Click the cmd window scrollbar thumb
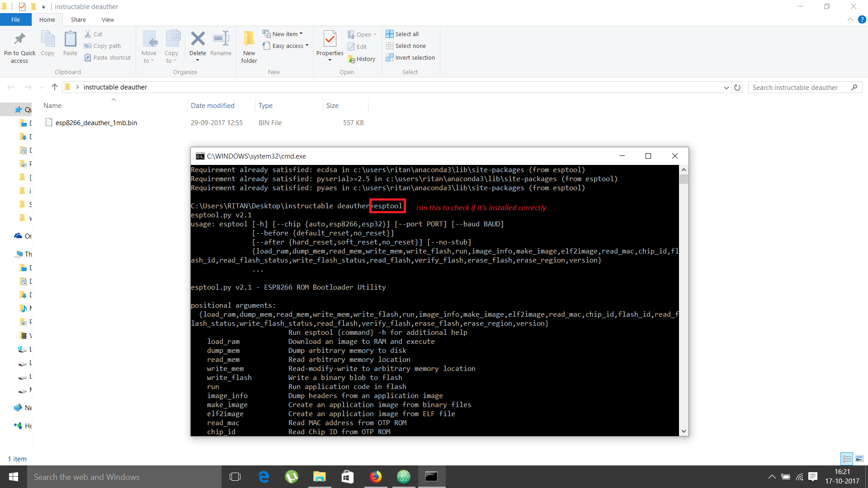The height and width of the screenshot is (488, 868). [684, 179]
